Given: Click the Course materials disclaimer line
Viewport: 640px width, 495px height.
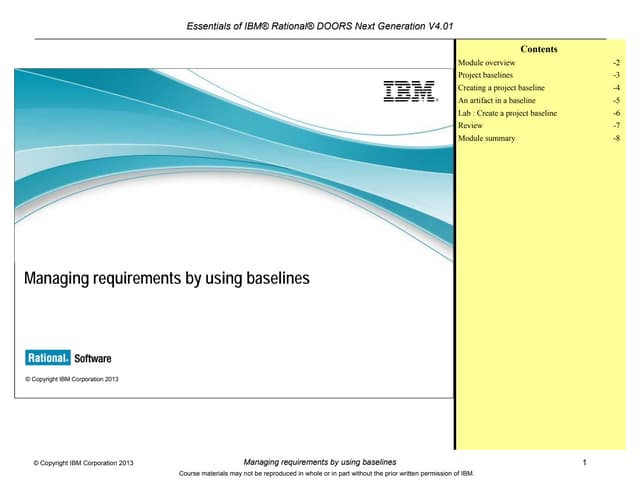Looking at the screenshot, I should pyautogui.click(x=319, y=474).
